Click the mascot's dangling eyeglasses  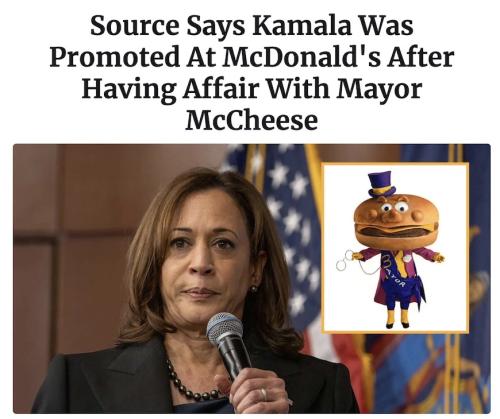click(x=346, y=260)
